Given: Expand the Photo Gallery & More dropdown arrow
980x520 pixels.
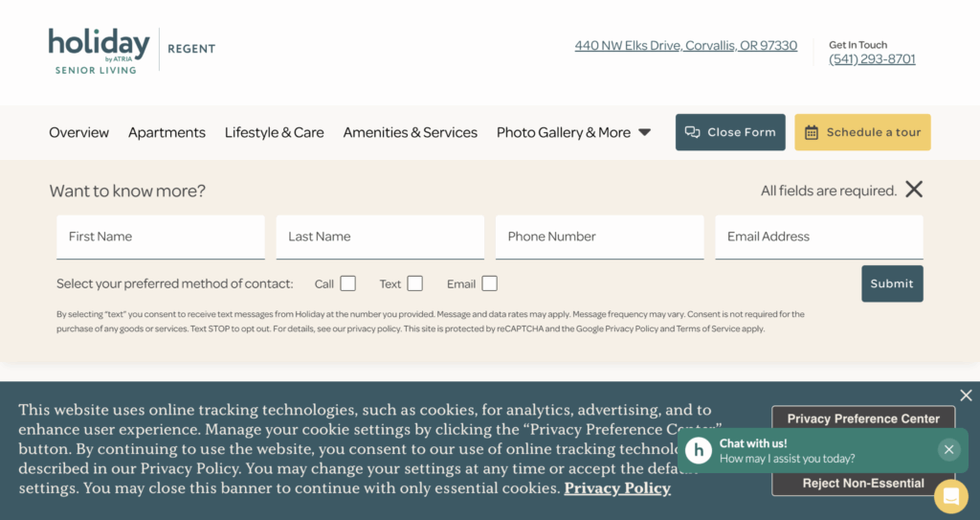Looking at the screenshot, I should (644, 133).
